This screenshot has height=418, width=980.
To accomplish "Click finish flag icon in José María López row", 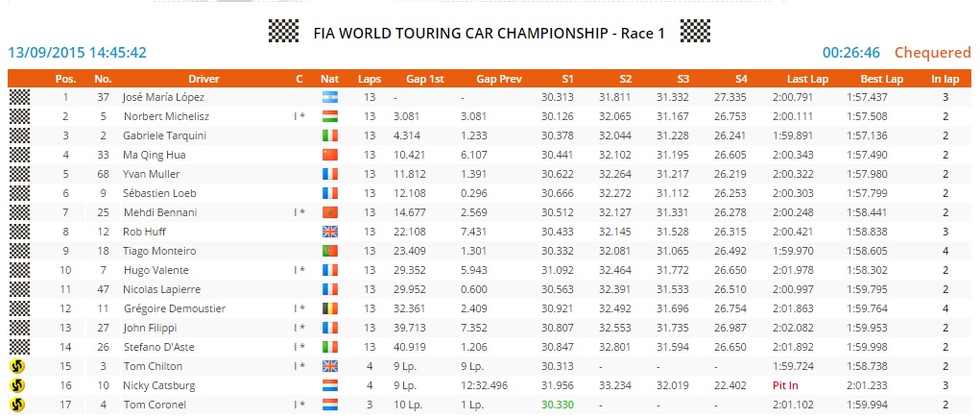I will click(18, 97).
